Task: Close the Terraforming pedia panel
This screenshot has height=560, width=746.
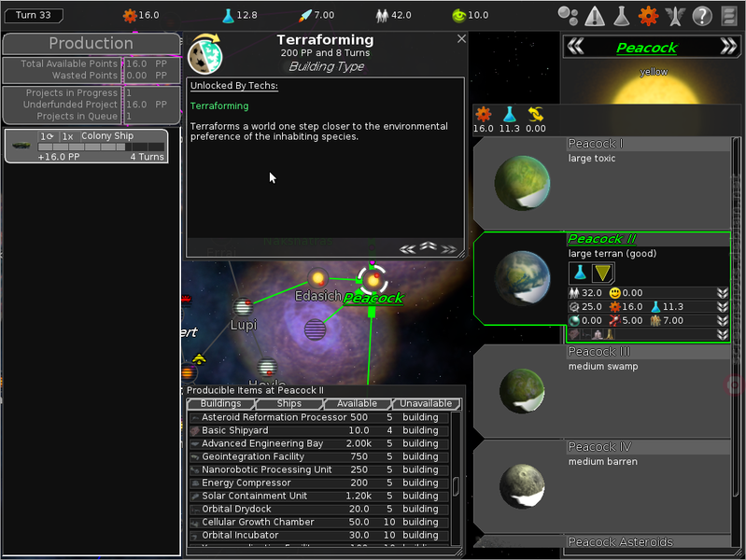Action: pyautogui.click(x=461, y=39)
